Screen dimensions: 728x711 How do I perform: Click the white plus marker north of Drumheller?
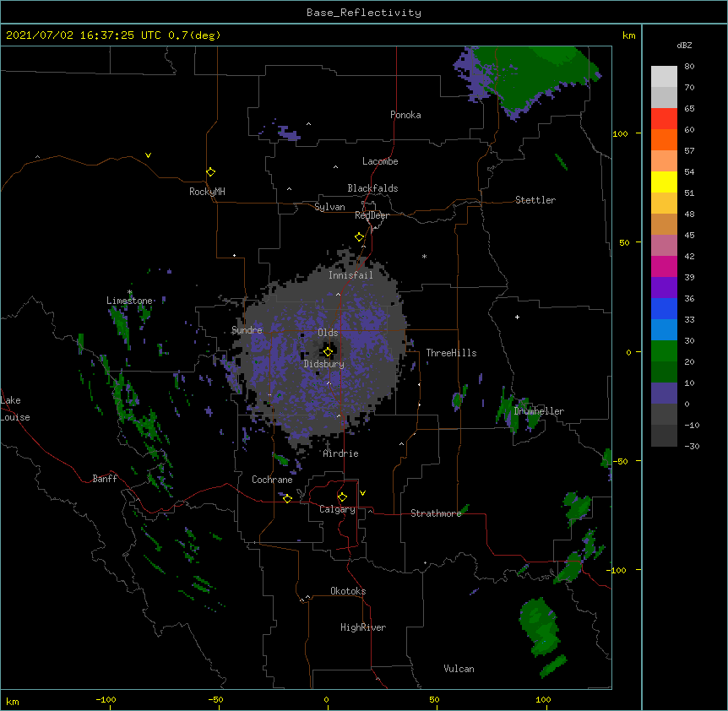click(517, 317)
